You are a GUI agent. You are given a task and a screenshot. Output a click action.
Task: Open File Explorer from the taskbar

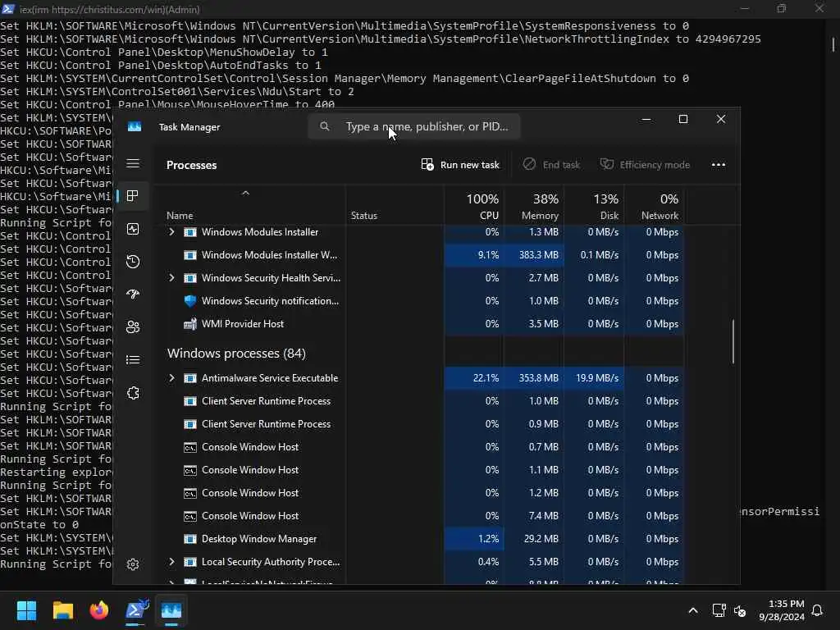pyautogui.click(x=62, y=610)
